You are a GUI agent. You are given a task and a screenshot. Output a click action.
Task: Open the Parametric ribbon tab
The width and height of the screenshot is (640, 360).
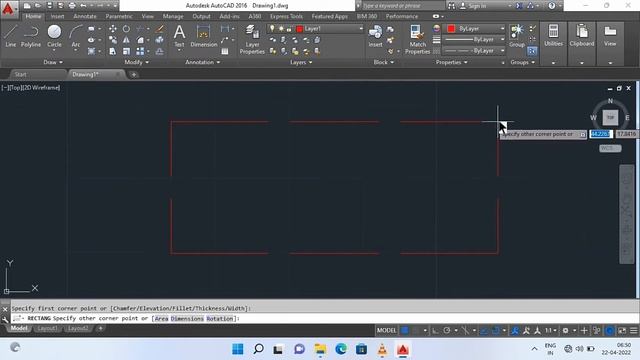[119, 16]
